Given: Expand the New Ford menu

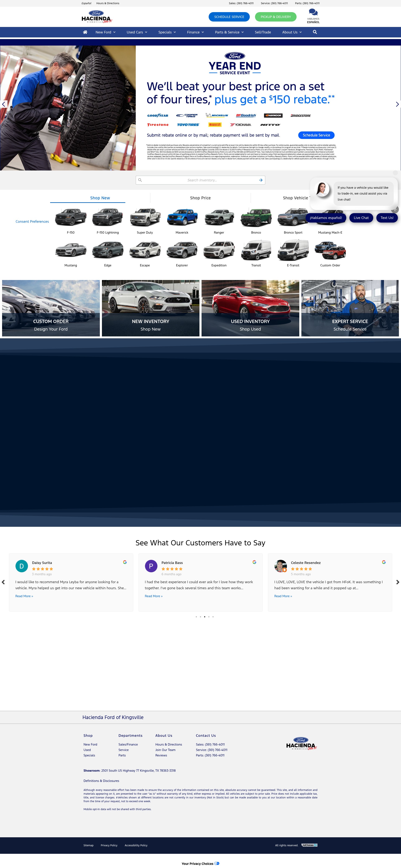Looking at the screenshot, I should [x=105, y=32].
